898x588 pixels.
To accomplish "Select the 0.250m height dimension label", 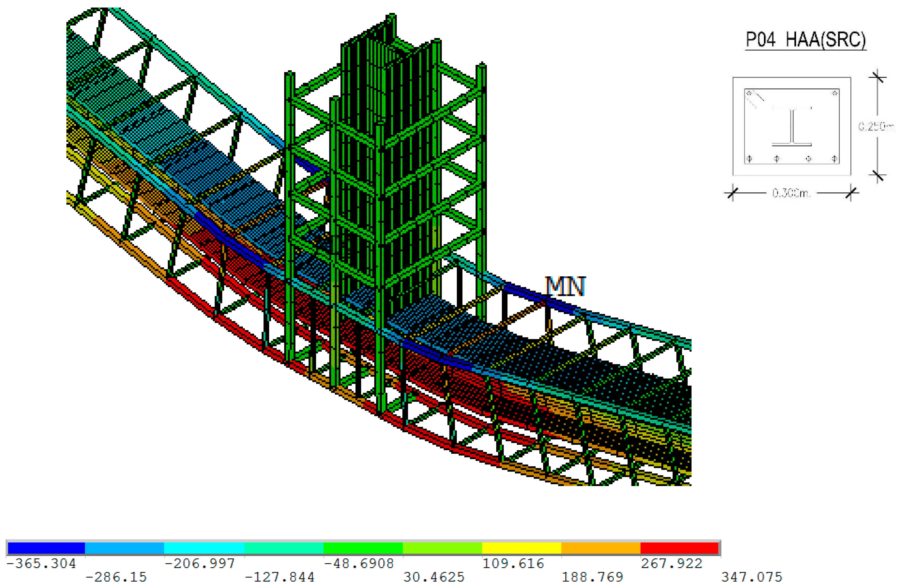I will point(876,127).
